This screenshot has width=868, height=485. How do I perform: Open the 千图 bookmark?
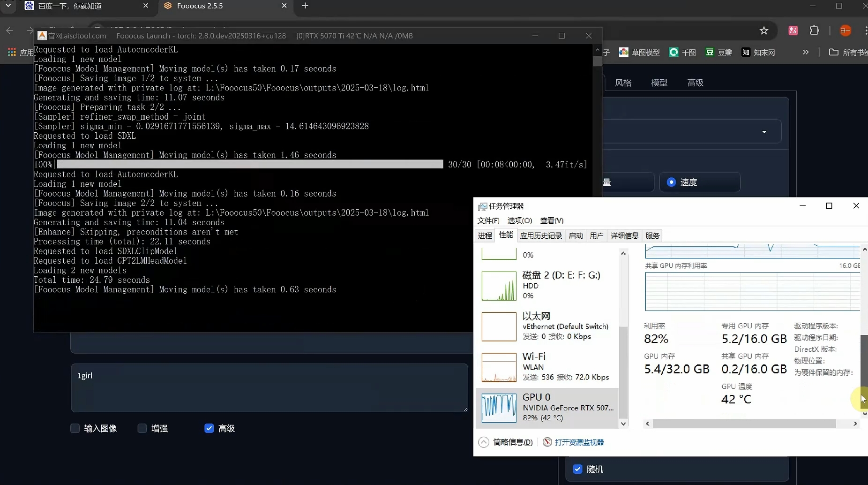point(682,52)
